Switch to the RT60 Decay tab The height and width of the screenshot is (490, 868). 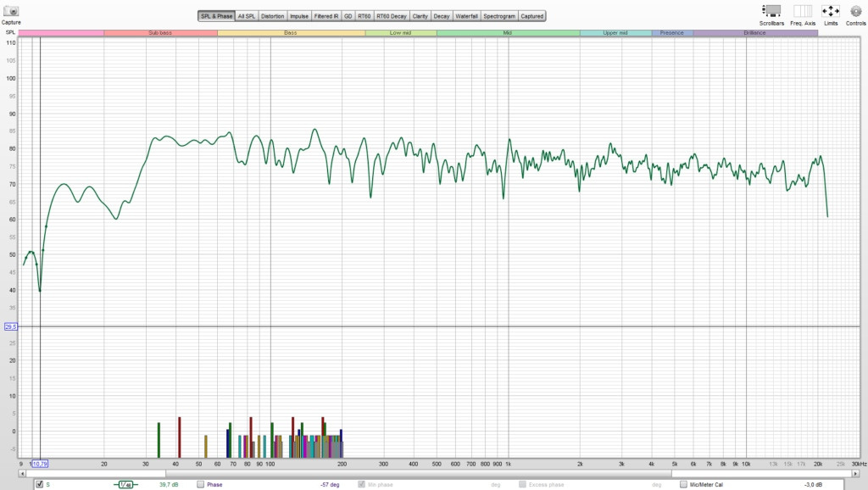(392, 16)
